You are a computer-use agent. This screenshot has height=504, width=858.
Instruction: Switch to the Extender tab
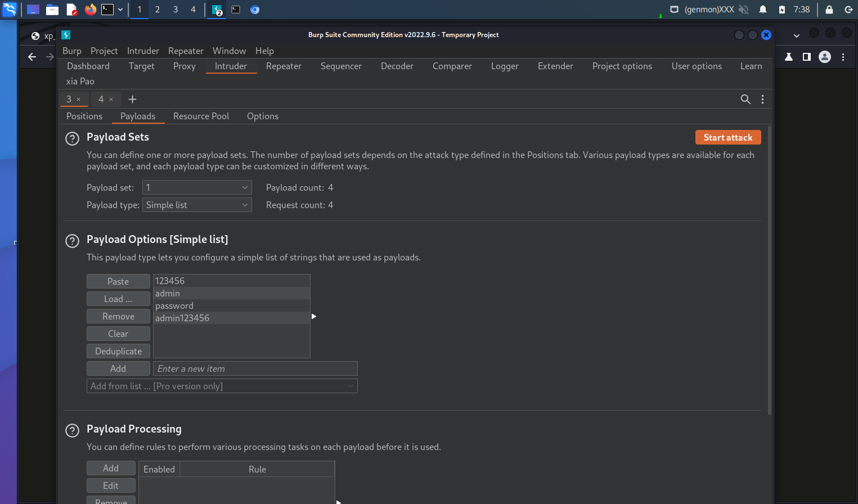tap(555, 66)
